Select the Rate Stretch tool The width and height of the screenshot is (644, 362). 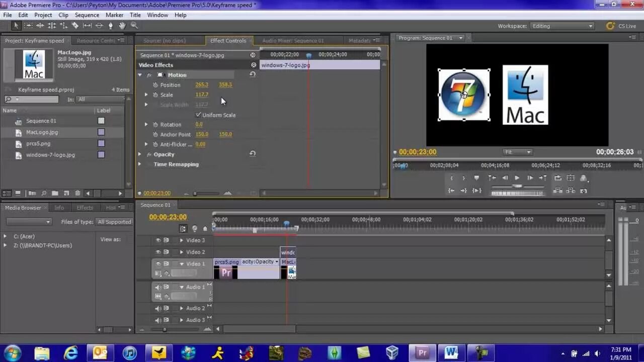pos(63,25)
